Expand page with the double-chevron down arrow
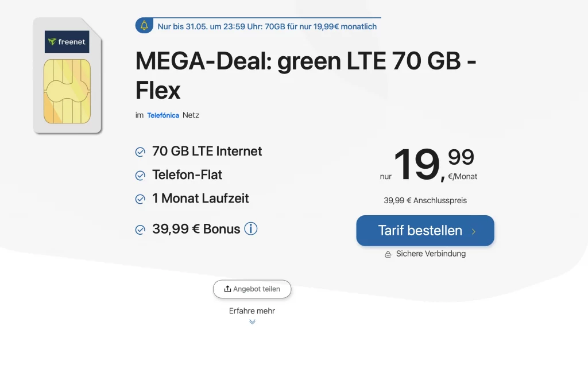 252,322
